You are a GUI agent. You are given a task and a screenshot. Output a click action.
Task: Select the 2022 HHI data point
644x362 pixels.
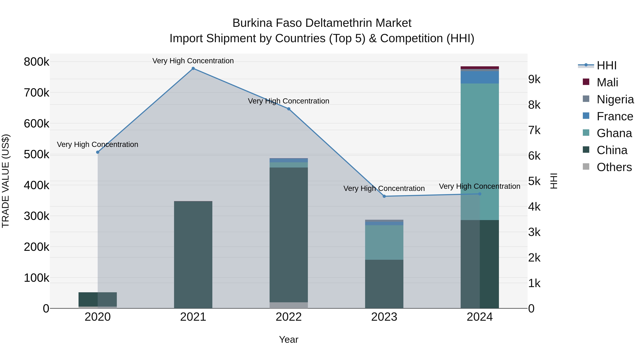289,109
